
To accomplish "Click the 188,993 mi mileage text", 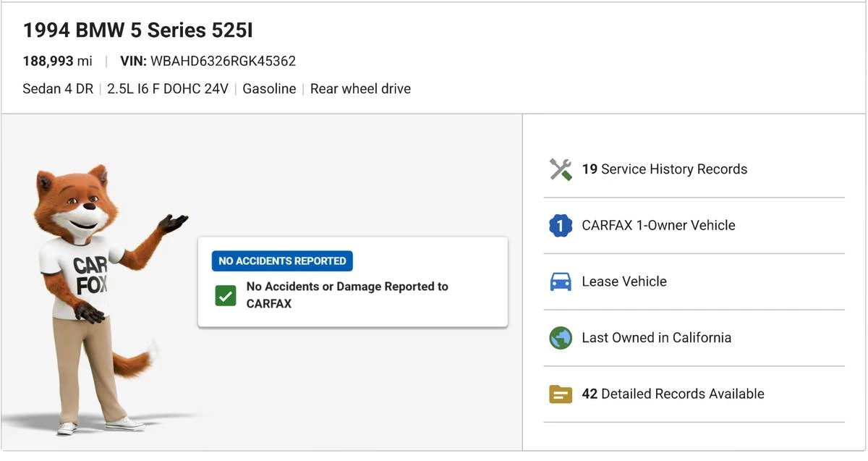I will (x=58, y=61).
